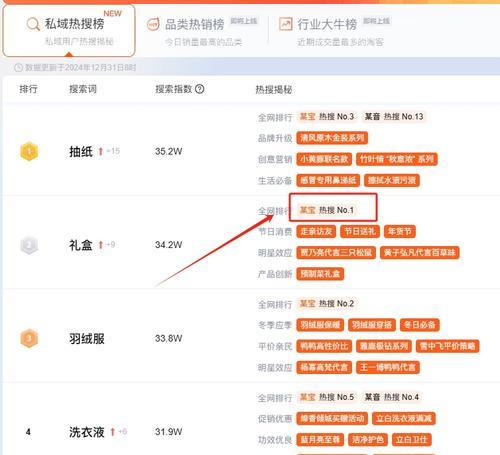The width and height of the screenshot is (500, 455).
Task: Click the 雪中飞平价策略 tag
Action: [448, 346]
